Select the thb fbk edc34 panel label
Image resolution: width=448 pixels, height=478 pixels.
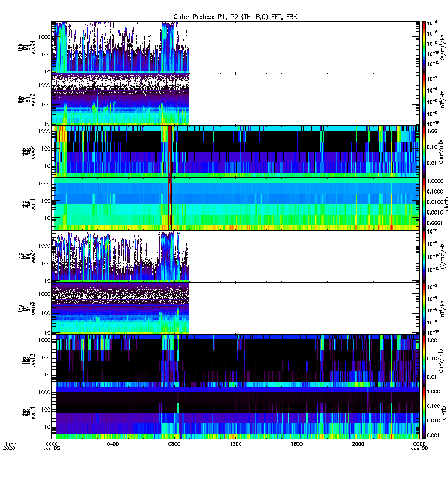coord(29,152)
